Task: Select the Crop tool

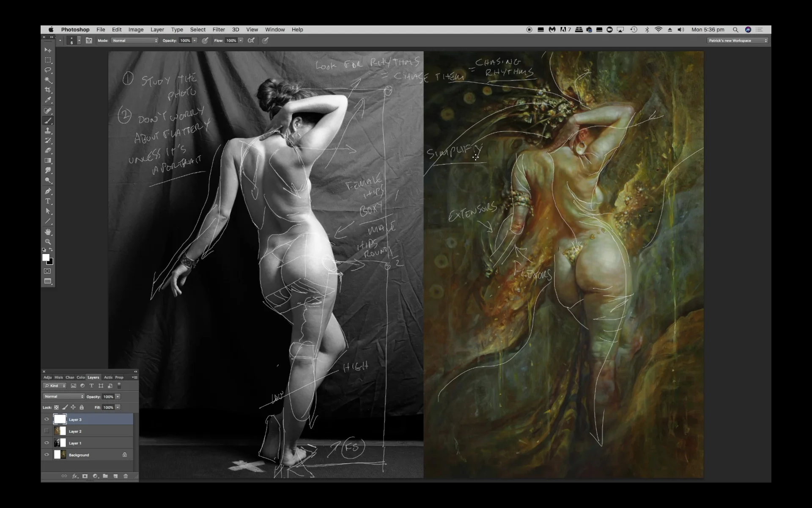Action: pyautogui.click(x=48, y=90)
